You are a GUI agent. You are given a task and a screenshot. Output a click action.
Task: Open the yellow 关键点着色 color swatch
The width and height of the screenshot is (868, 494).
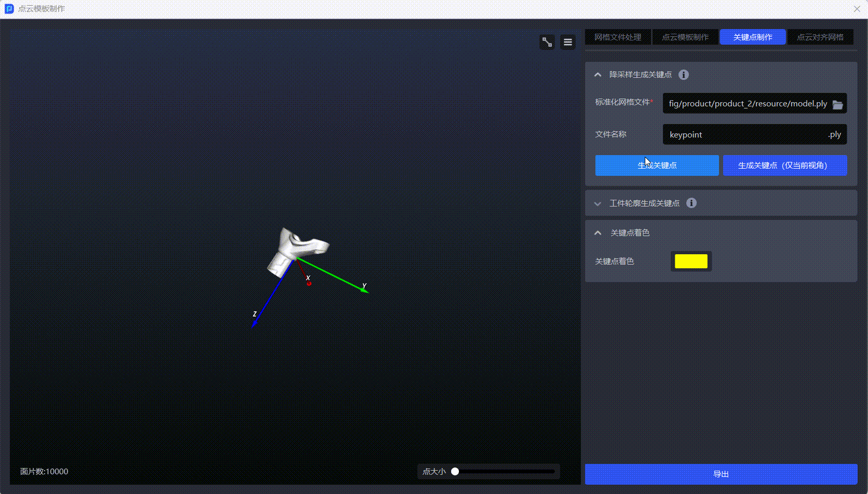(691, 262)
